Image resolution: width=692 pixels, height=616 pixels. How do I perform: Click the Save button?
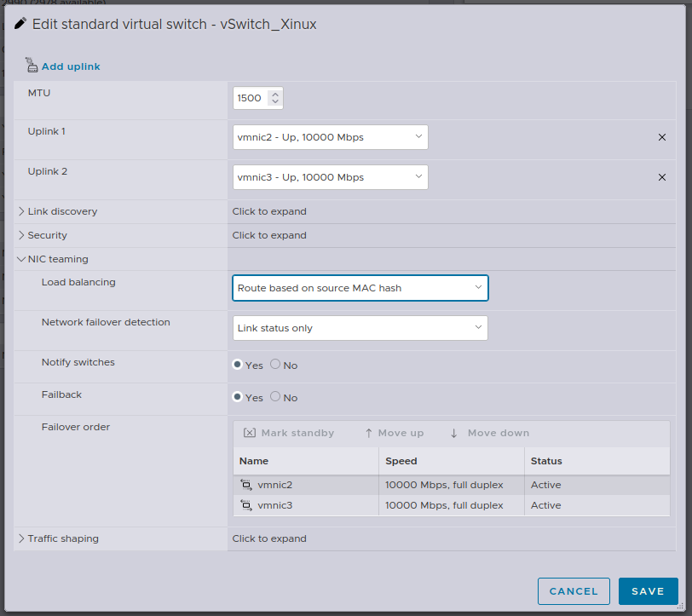pos(648,591)
